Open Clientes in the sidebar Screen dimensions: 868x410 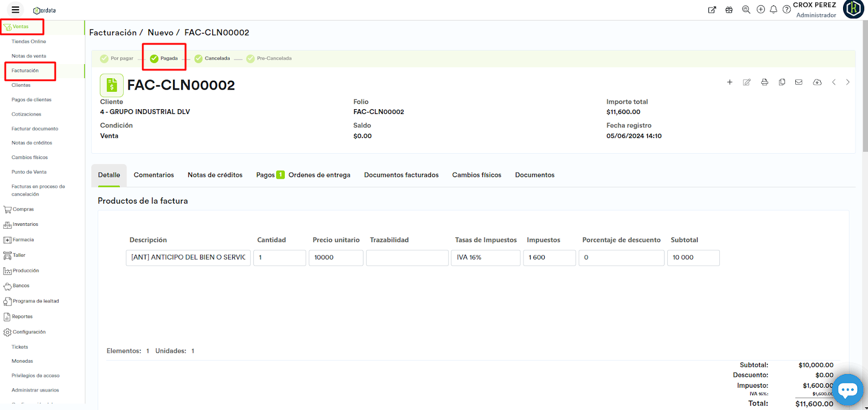pyautogui.click(x=21, y=85)
